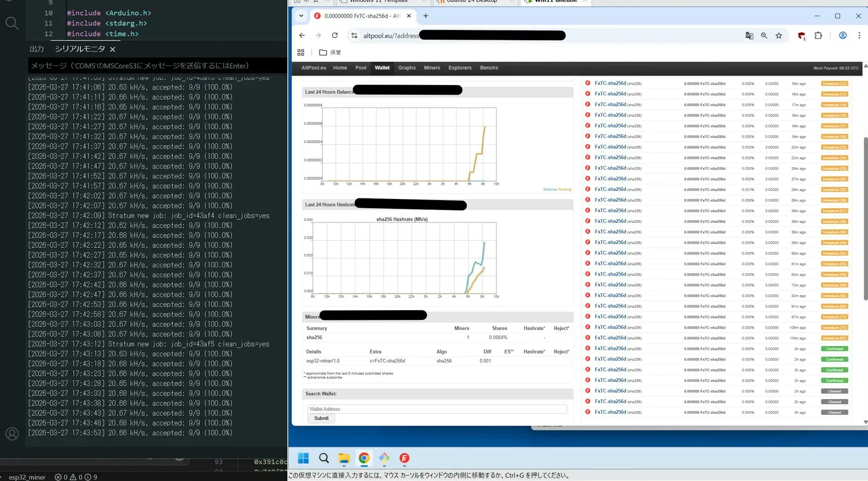This screenshot has width=868, height=481.
Task: Go to the Graphs page in the AltPool nav
Action: point(406,68)
